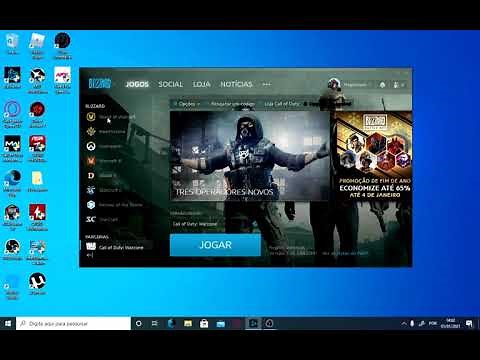Select Warcraft III in the sidebar
480x360 pixels.
coord(104,161)
